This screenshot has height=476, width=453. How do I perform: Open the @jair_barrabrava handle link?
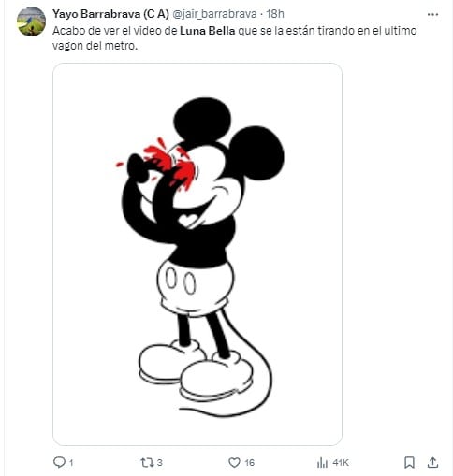click(214, 14)
